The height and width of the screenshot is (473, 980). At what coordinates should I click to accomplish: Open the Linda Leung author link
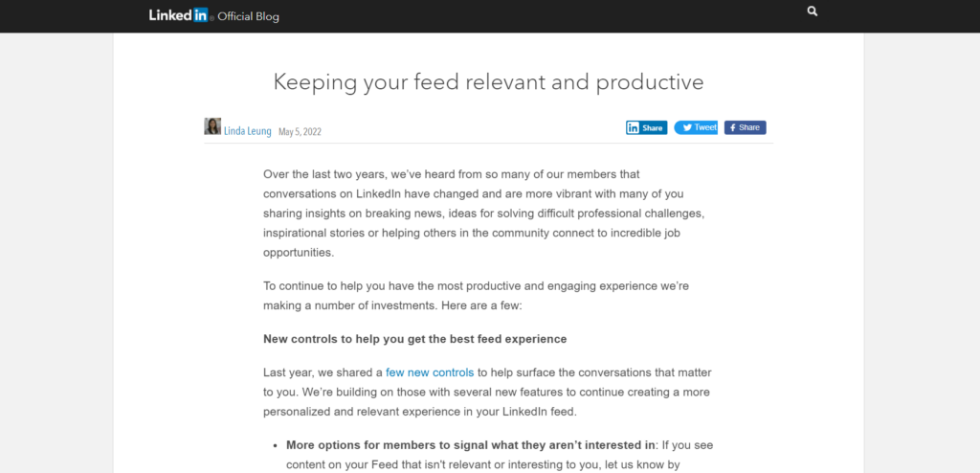248,131
